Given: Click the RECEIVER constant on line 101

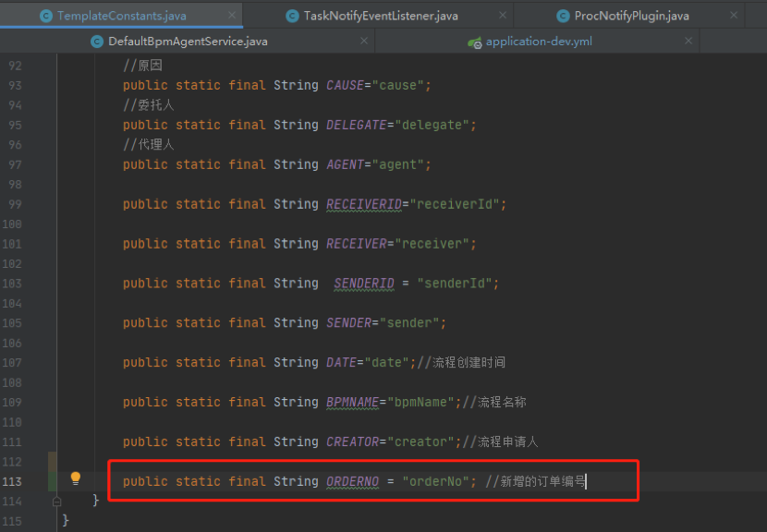Looking at the screenshot, I should (356, 244).
